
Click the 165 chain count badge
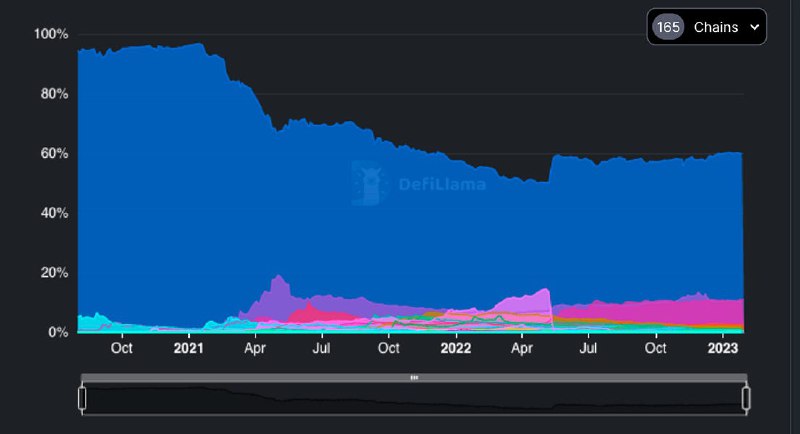tap(668, 27)
